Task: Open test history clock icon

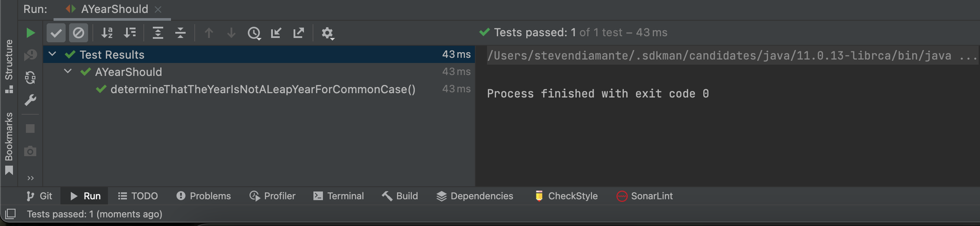Action: [x=254, y=33]
